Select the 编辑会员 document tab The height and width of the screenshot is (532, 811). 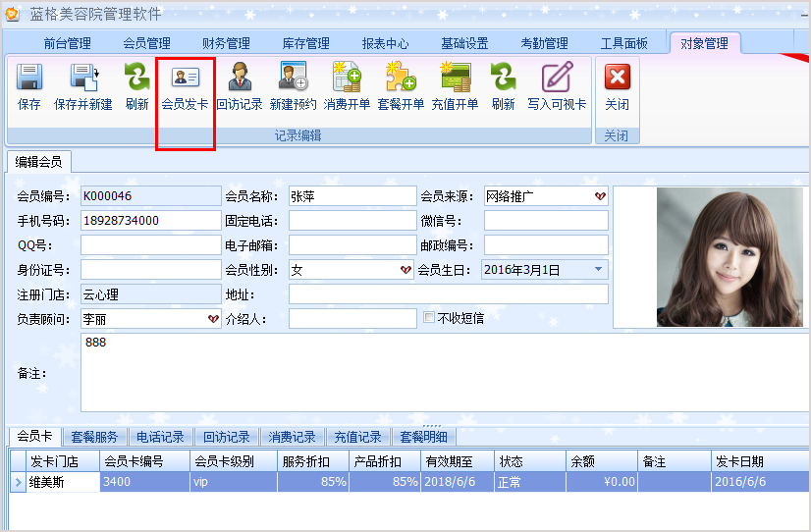coord(39,162)
